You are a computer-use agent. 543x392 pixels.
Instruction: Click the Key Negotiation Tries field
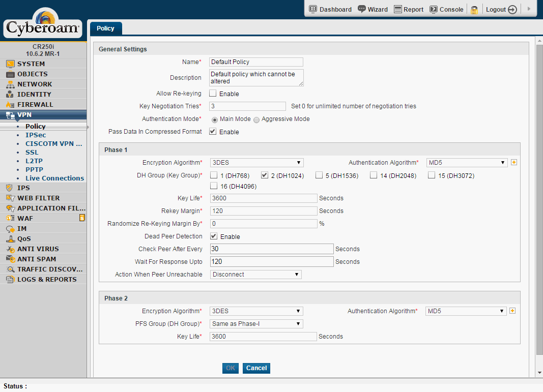pyautogui.click(x=248, y=106)
